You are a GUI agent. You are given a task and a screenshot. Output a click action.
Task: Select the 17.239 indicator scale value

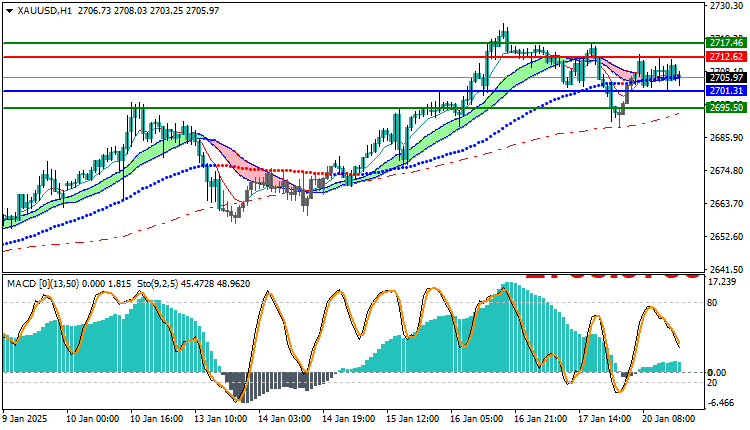tap(721, 282)
